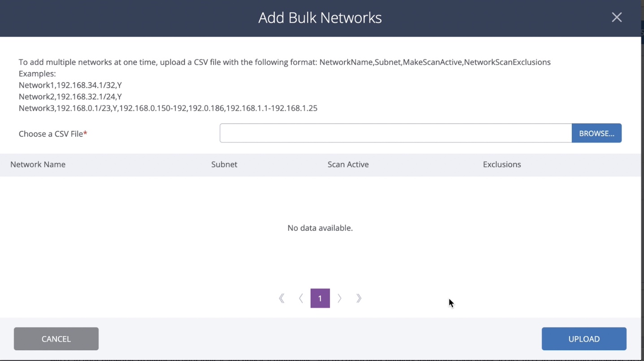Close the Add Bulk Networks dialog
The image size is (644, 361).
(x=617, y=17)
